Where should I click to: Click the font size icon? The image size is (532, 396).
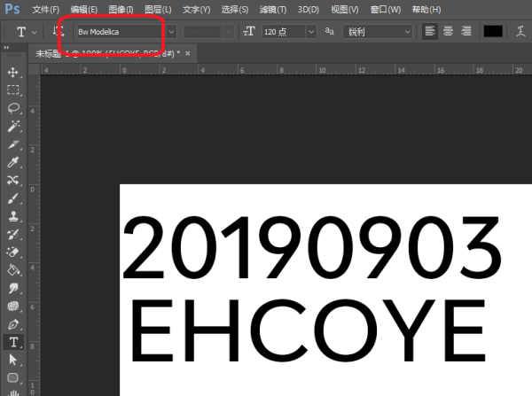tap(248, 32)
